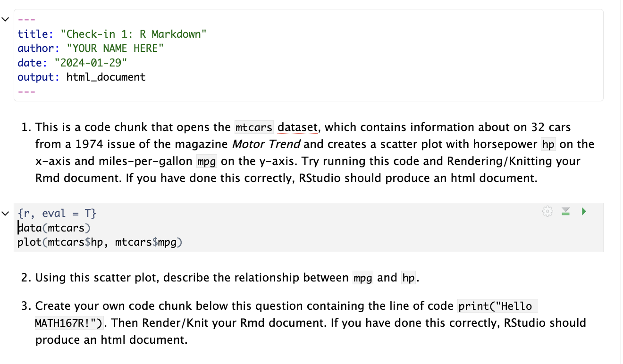The width and height of the screenshot is (623, 364).
Task: Click the date value "2024-01-29"
Action: tap(91, 63)
